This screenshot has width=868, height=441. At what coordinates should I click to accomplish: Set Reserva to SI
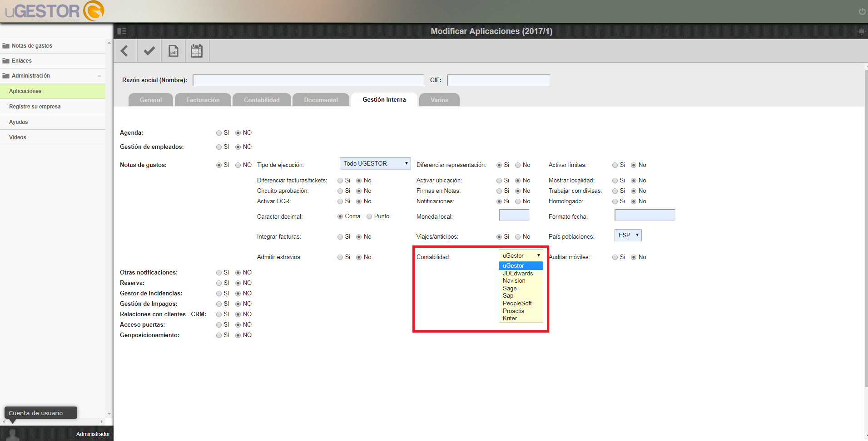[x=219, y=283]
